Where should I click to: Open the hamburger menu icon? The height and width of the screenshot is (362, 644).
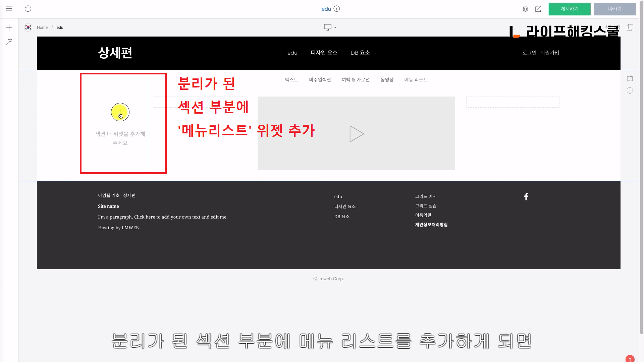9,9
